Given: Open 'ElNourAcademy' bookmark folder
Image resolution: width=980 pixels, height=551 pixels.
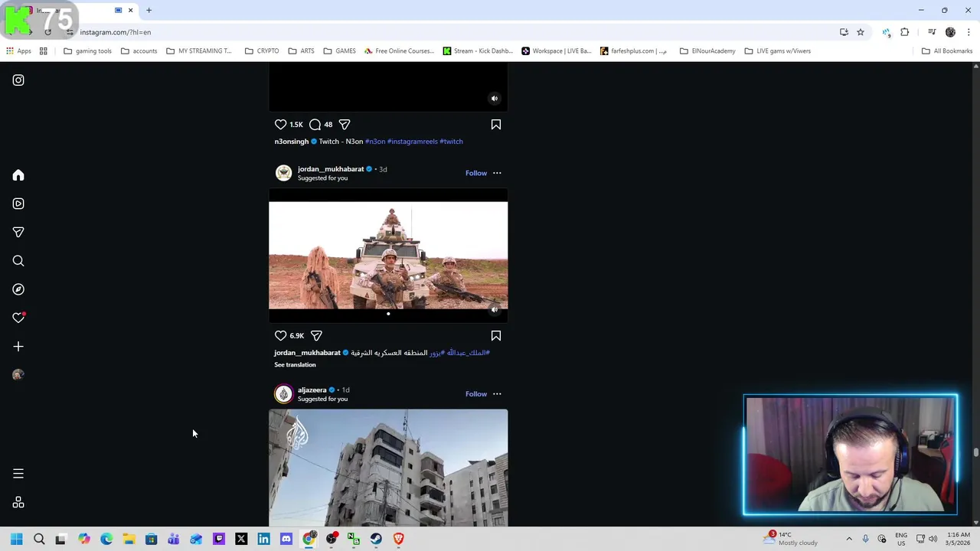Looking at the screenshot, I should point(707,51).
